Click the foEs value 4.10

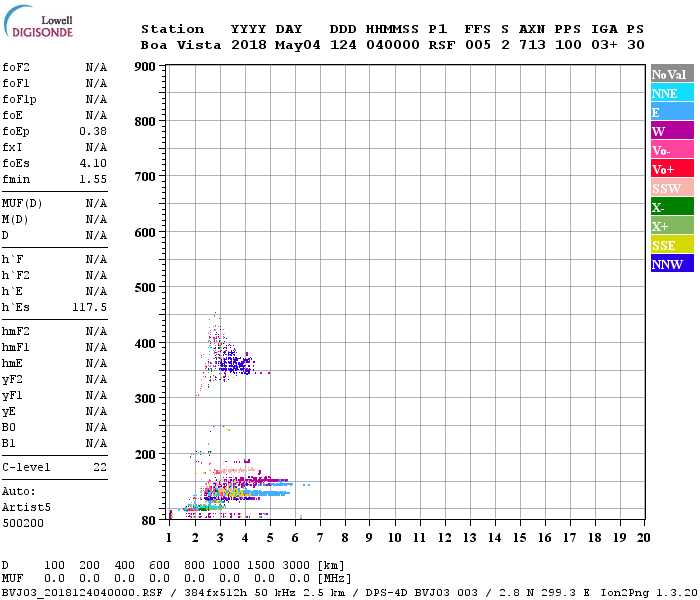(93, 163)
